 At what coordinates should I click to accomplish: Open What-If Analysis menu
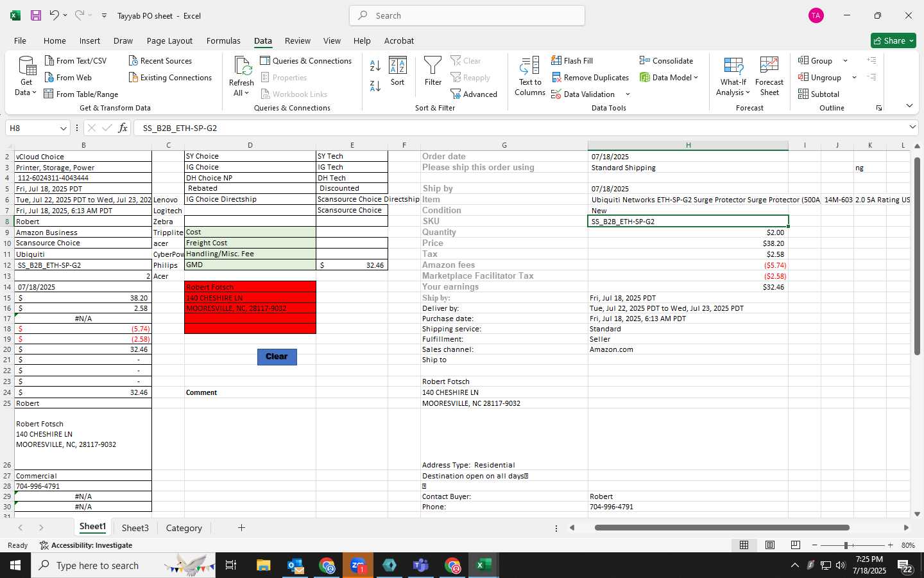(733, 76)
